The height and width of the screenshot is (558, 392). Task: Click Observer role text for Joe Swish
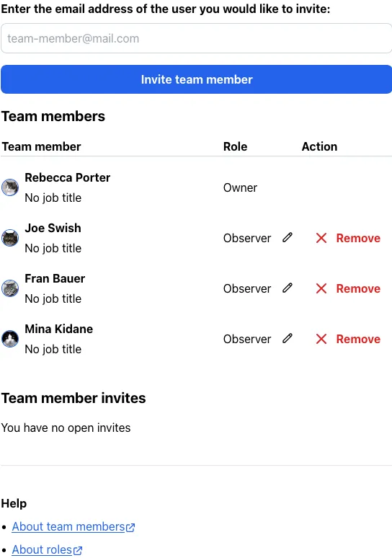click(x=247, y=238)
